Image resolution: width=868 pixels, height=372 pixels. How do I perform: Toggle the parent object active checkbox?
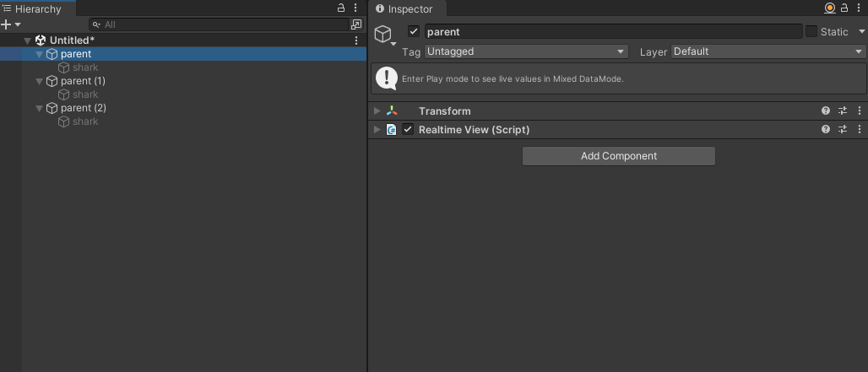413,31
